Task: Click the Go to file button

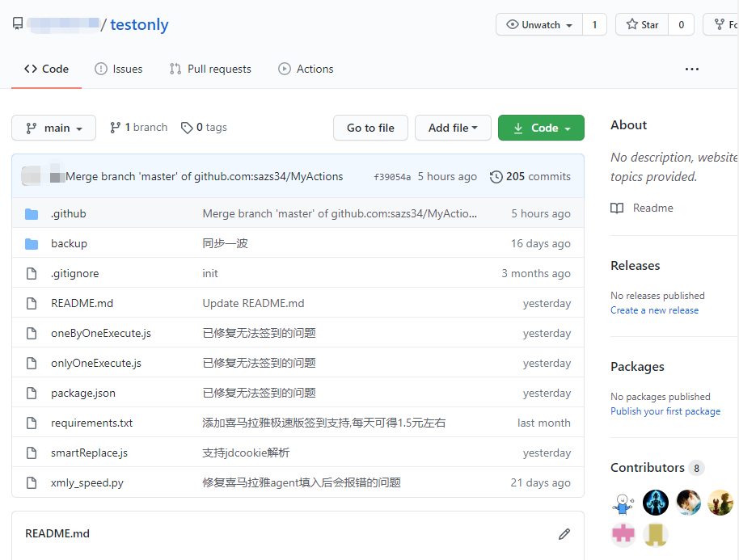Action: point(370,128)
